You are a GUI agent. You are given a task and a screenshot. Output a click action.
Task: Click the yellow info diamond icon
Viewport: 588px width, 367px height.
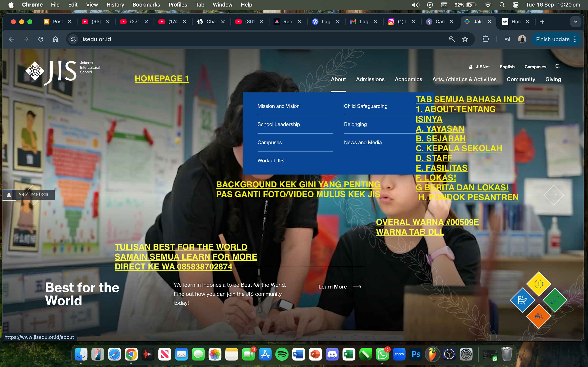point(538,284)
